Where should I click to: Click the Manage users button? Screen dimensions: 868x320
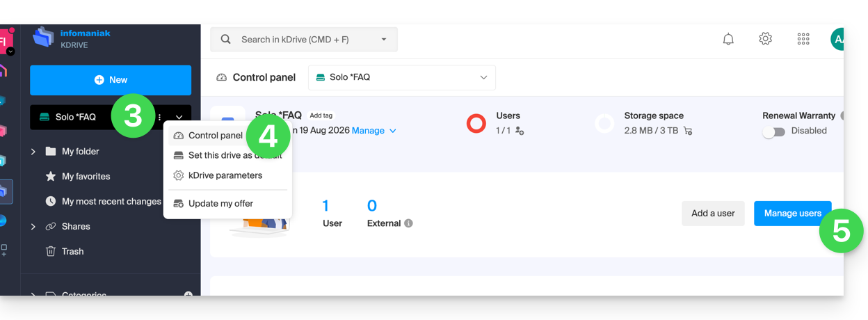[x=792, y=214]
